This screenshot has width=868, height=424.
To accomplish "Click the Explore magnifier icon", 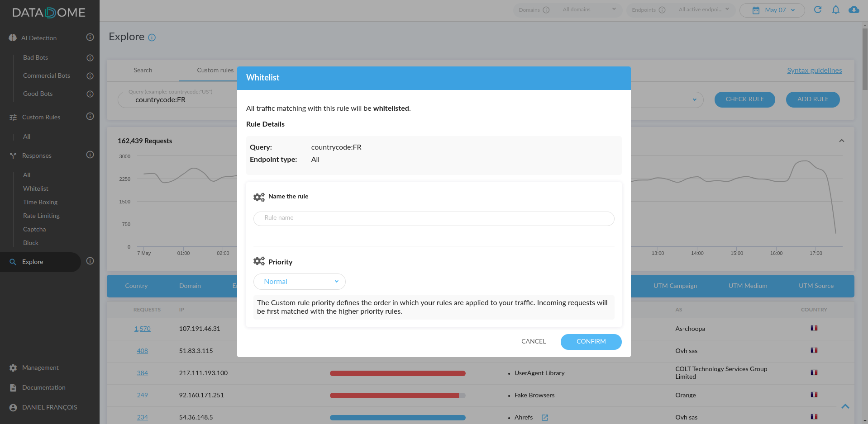I will coord(13,262).
